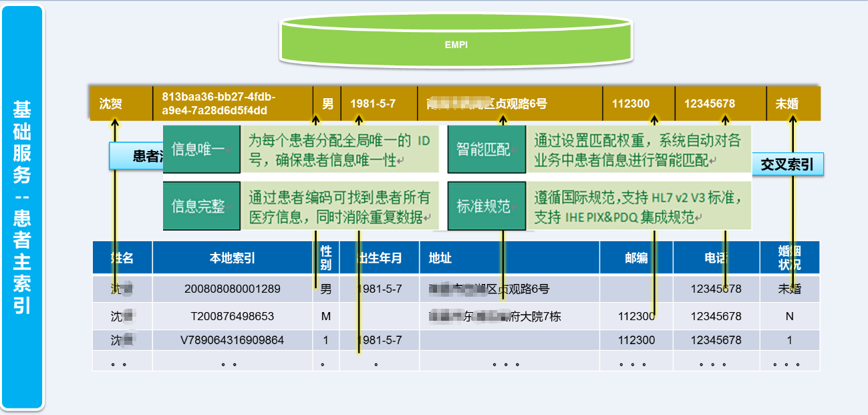
Task: Select local index cell V789064316909864
Action: tap(232, 340)
